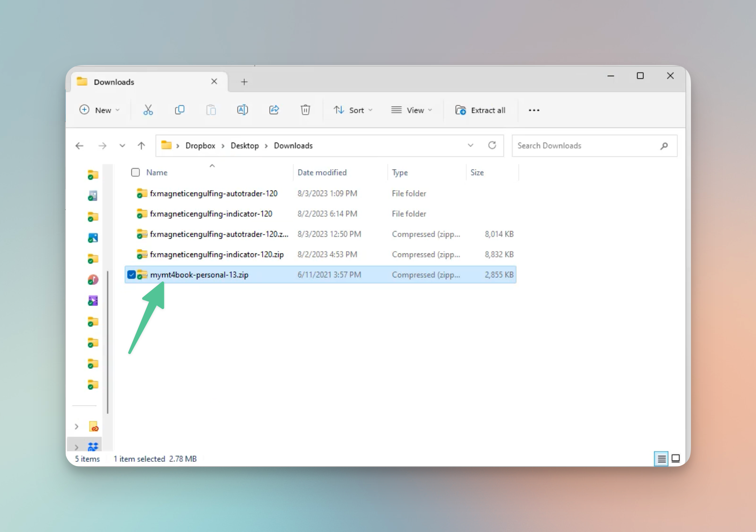Toggle the select-all checkbox beside Name
Image resolution: width=756 pixels, height=532 pixels.
pos(136,172)
